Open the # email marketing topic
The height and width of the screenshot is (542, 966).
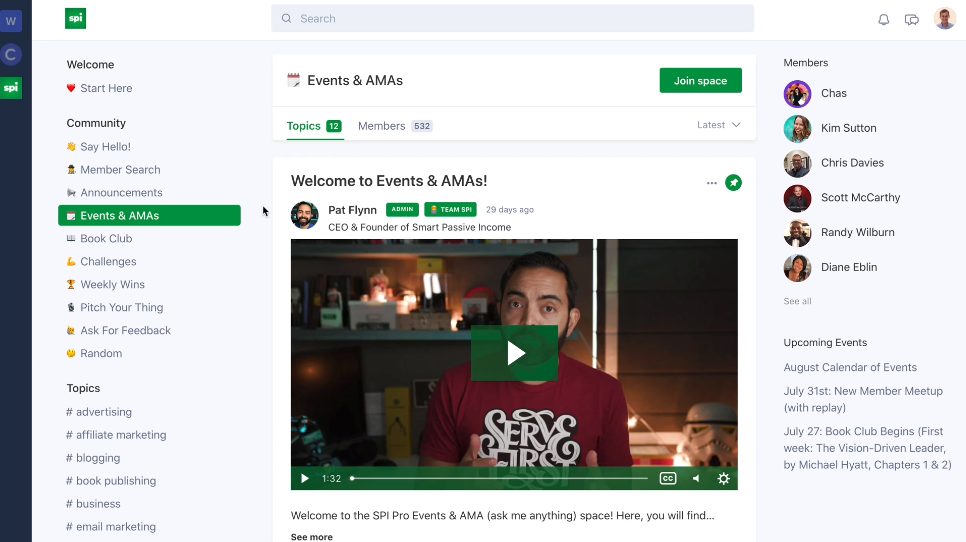click(x=111, y=527)
